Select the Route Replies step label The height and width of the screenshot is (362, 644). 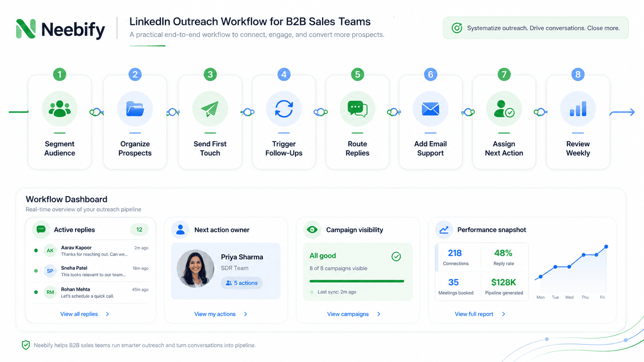(357, 148)
